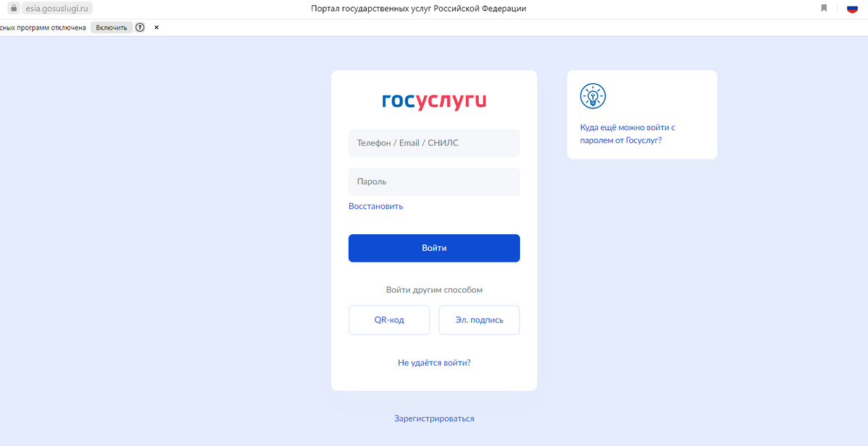The image size is (868, 446).
Task: Click the lightbulb icon in the tips card
Action: 592,95
